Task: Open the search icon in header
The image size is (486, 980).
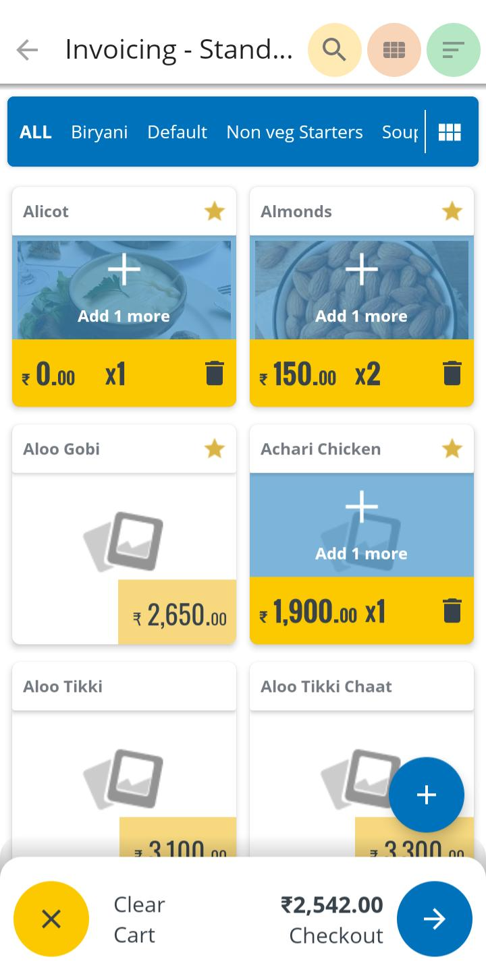Action: click(334, 50)
